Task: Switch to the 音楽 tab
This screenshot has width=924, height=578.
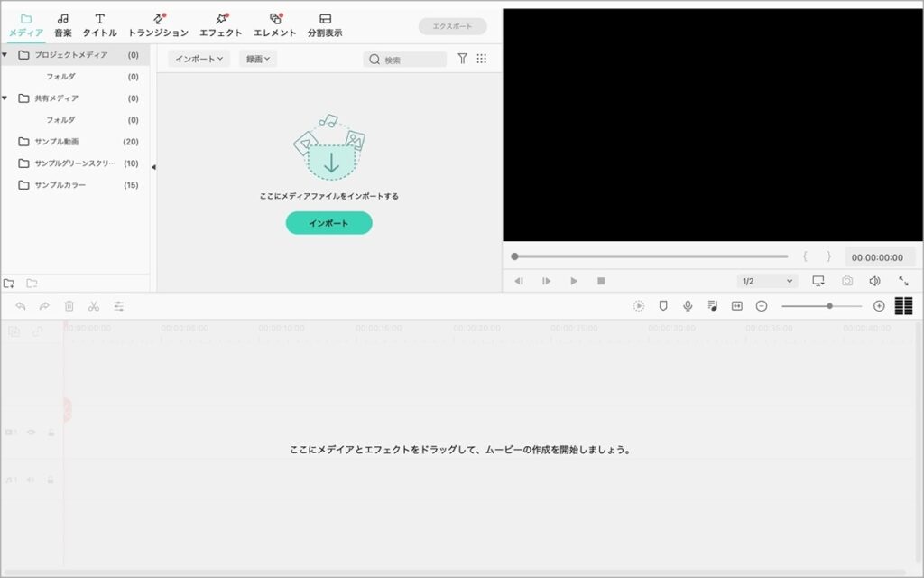Action: click(x=63, y=25)
